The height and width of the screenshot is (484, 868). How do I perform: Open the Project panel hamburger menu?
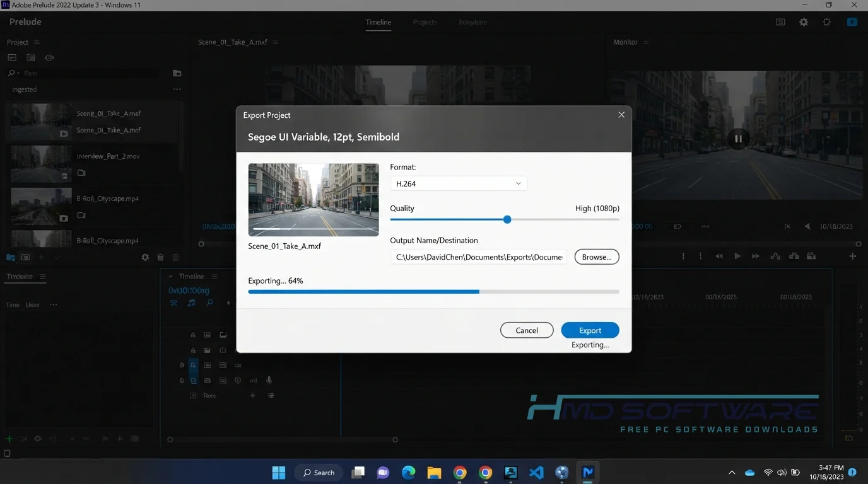(37, 42)
